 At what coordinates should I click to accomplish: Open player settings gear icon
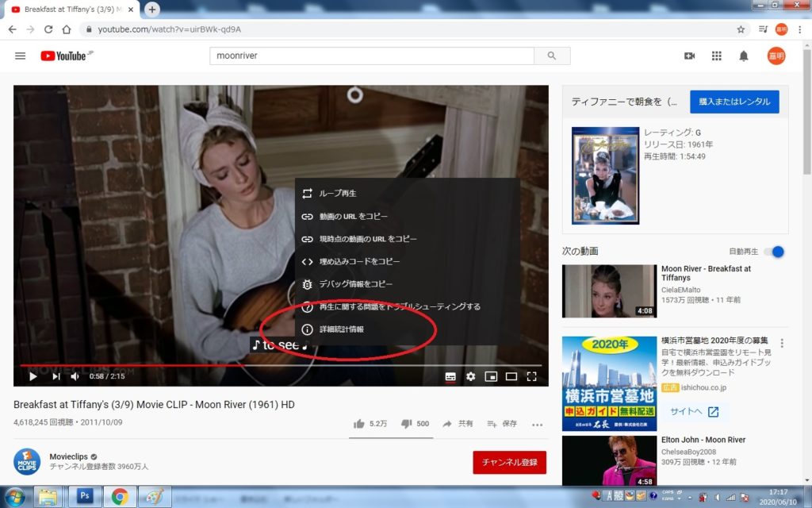coord(470,376)
